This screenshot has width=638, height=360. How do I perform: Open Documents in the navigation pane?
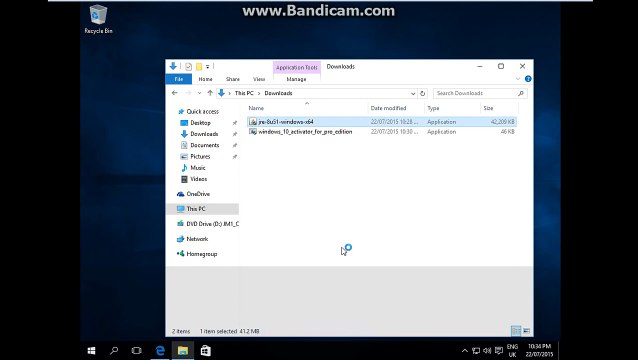(x=205, y=145)
